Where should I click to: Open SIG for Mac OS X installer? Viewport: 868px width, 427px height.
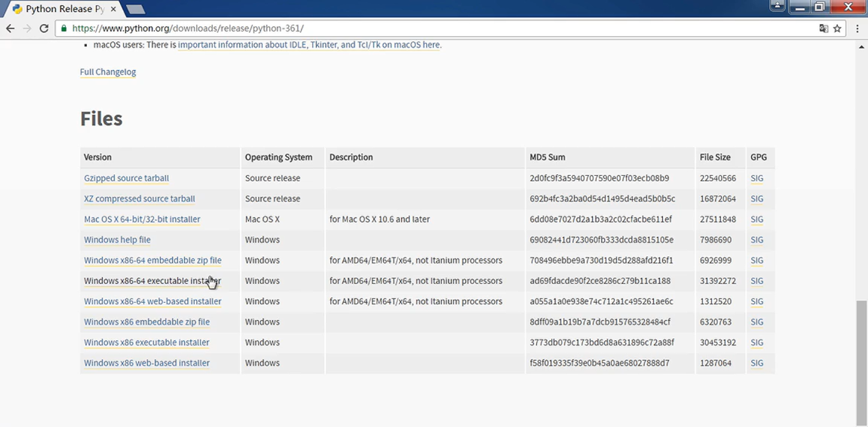[x=757, y=219]
